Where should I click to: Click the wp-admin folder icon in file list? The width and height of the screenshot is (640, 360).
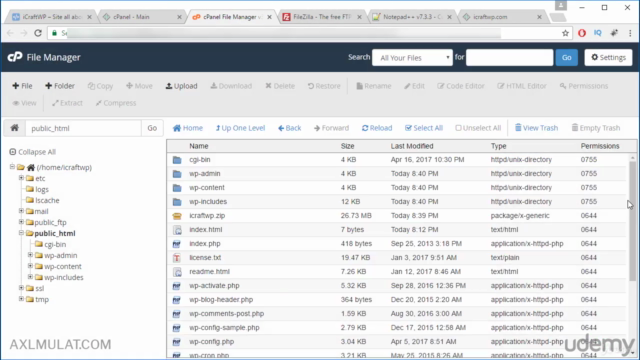pyautogui.click(x=177, y=173)
